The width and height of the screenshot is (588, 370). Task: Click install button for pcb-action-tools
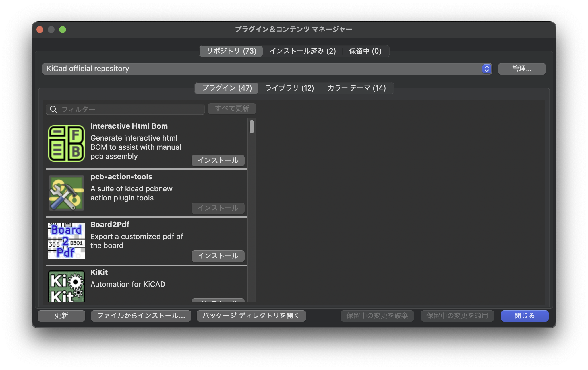pyautogui.click(x=218, y=208)
